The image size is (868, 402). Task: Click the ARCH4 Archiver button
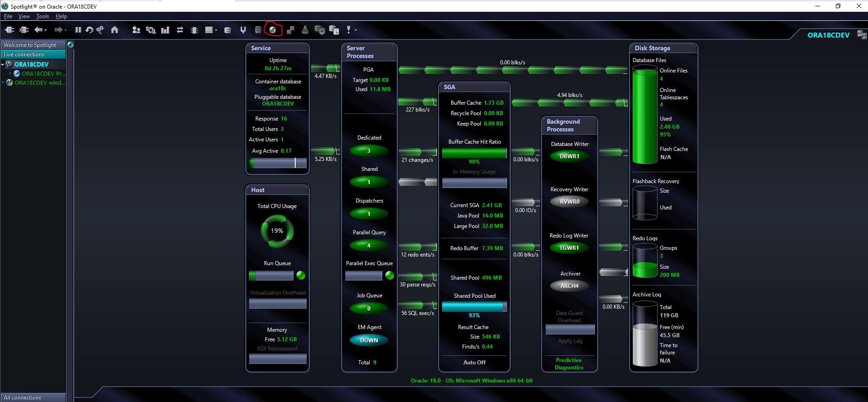tap(569, 286)
